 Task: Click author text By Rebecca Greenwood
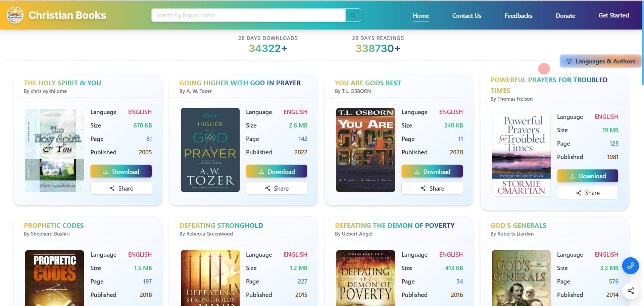click(x=206, y=234)
